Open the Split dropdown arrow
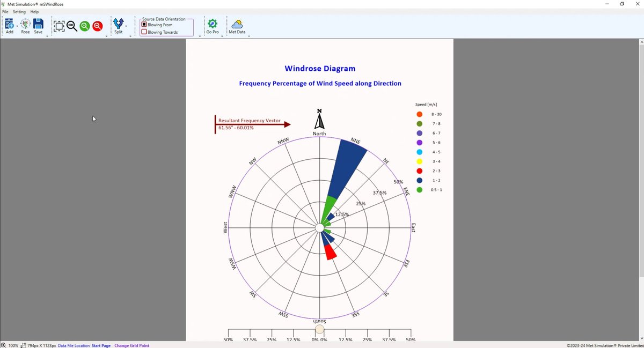This screenshot has width=644, height=348. 126,26
